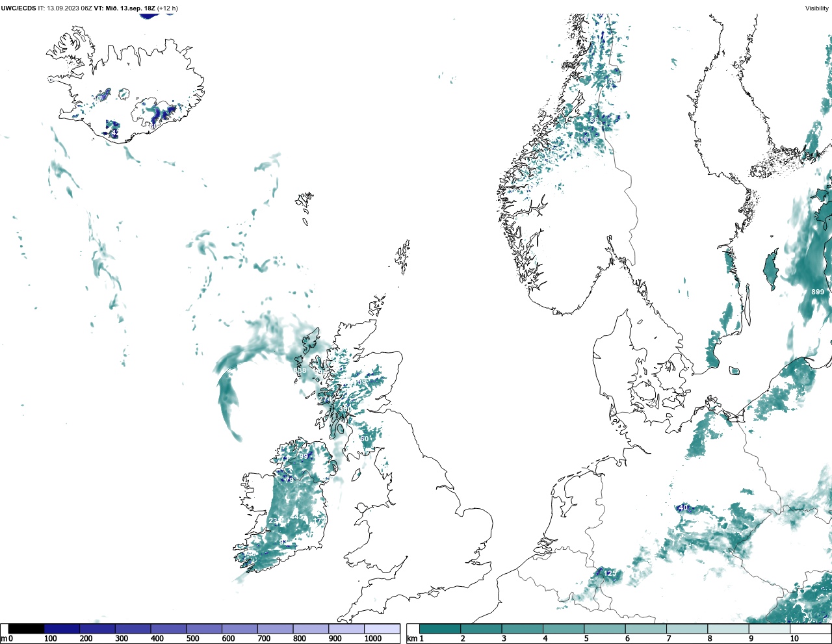Image resolution: width=832 pixels, height=644 pixels.
Task: Select the 4–5 km legend swatch
Action: (x=563, y=628)
